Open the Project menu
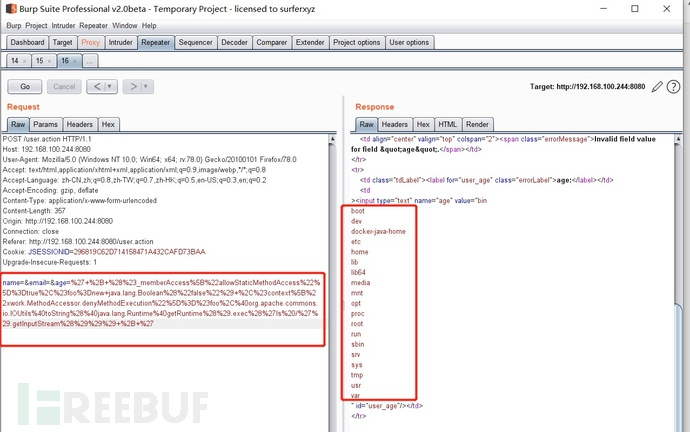The height and width of the screenshot is (432, 690). (x=36, y=26)
